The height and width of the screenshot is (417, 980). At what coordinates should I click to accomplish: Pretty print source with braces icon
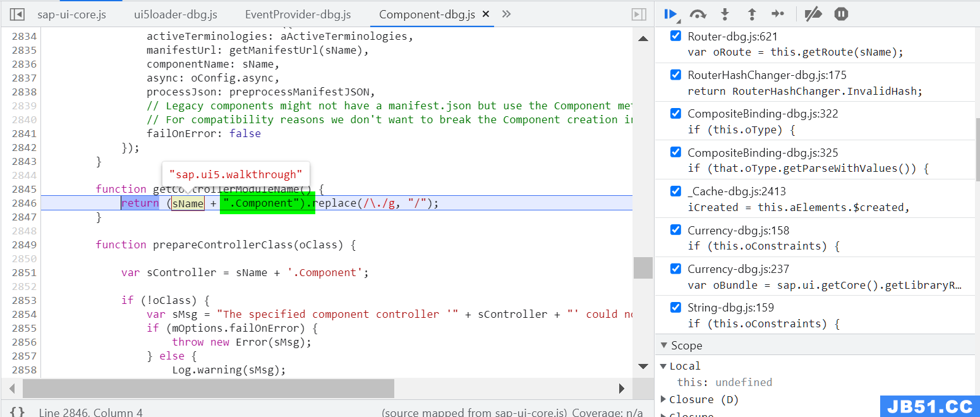(x=18, y=412)
